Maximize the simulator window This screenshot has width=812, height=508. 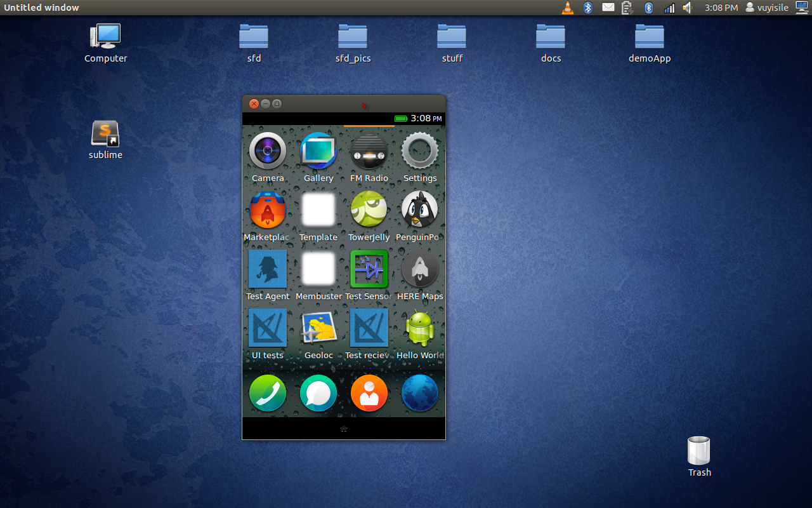coord(277,104)
